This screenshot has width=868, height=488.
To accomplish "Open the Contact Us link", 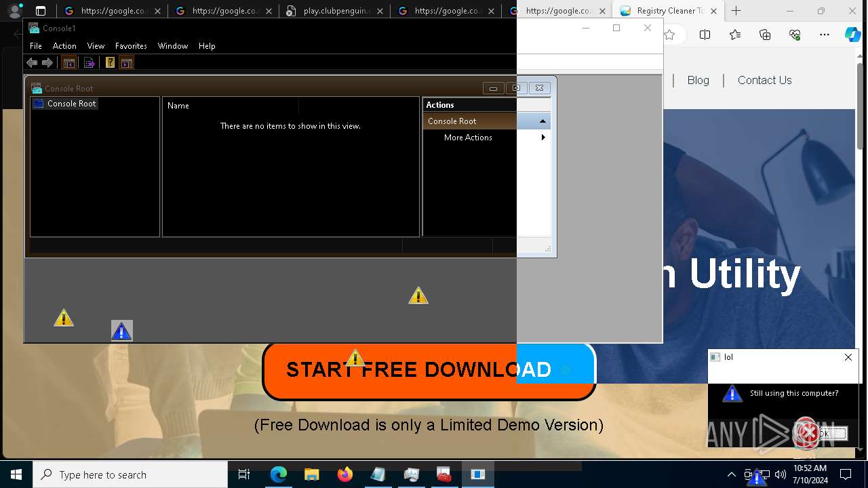I will pos(764,80).
